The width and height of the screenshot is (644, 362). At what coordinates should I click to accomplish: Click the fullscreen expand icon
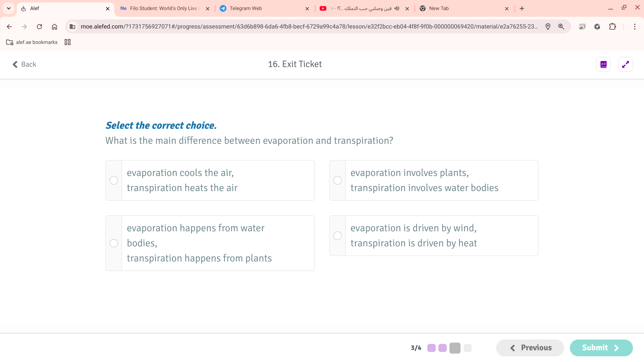(x=625, y=64)
